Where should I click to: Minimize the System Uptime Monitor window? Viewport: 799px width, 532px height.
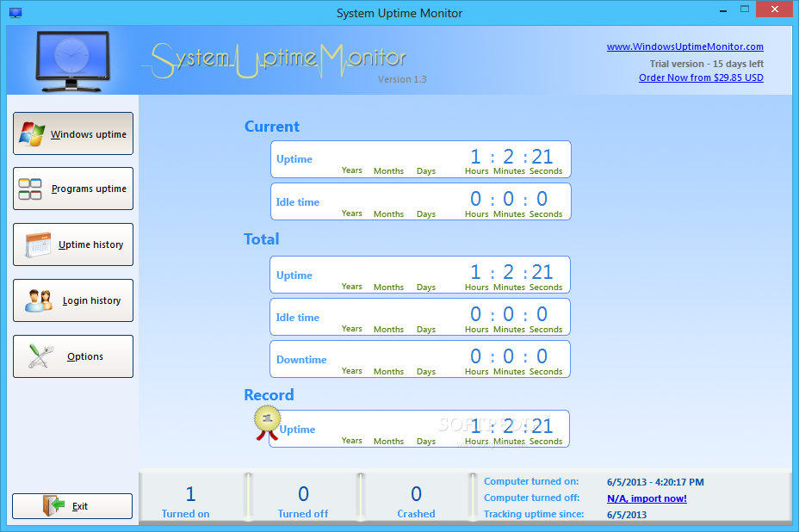(723, 10)
